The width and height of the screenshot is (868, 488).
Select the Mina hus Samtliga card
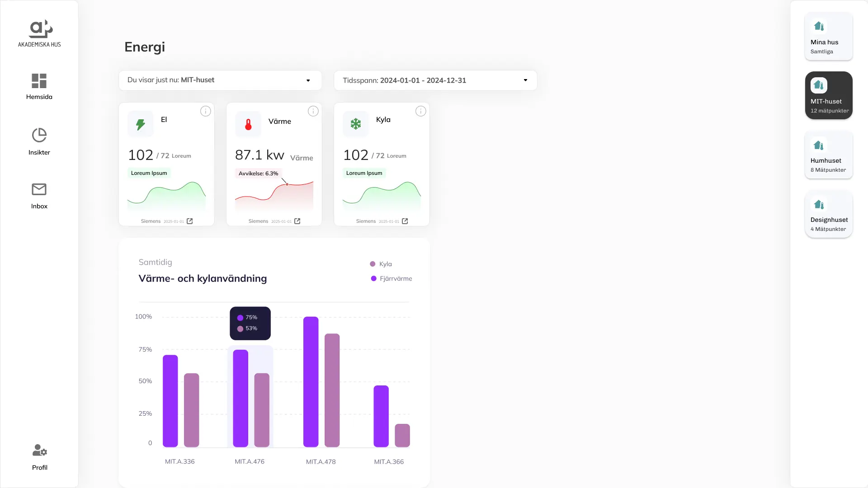click(x=829, y=36)
